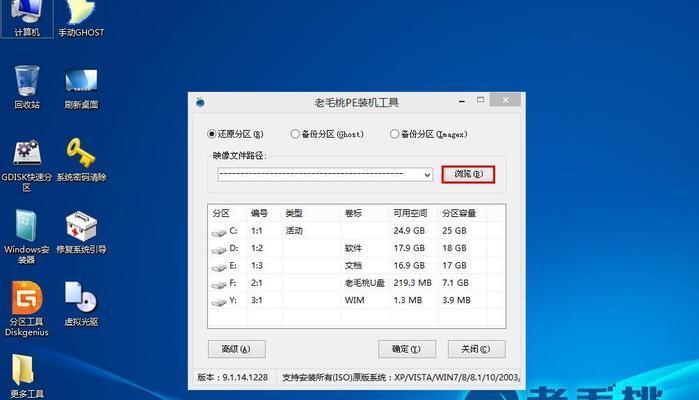
Task: Click the 软件 volume label cell
Action: click(x=353, y=248)
